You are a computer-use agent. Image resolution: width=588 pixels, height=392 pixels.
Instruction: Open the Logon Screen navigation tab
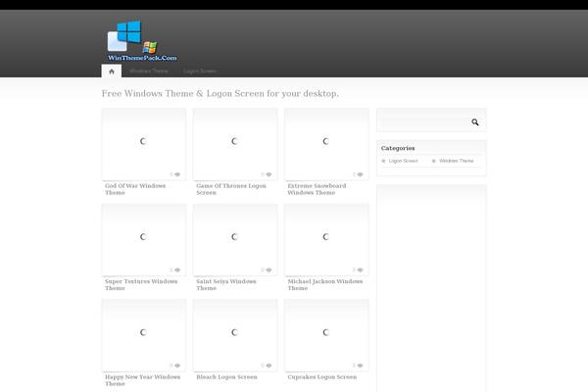point(200,71)
